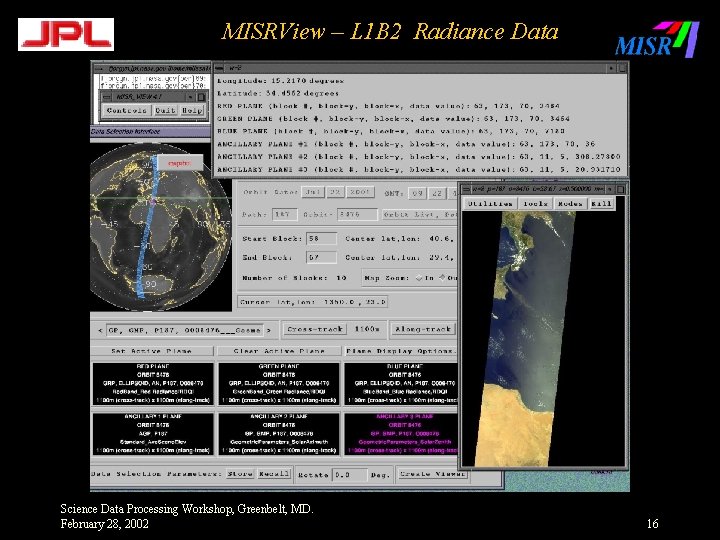720x540 pixels.
Task: Click the Create Viewer button
Action: click(x=433, y=474)
